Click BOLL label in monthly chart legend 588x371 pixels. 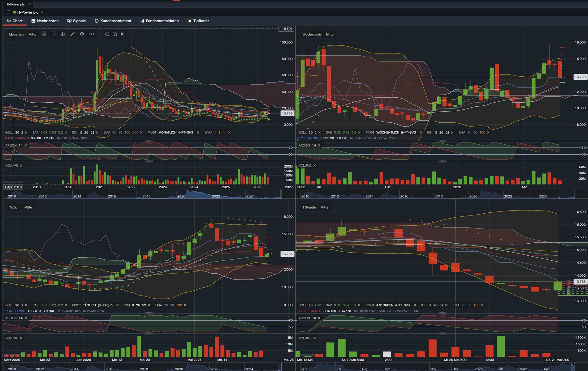point(9,133)
